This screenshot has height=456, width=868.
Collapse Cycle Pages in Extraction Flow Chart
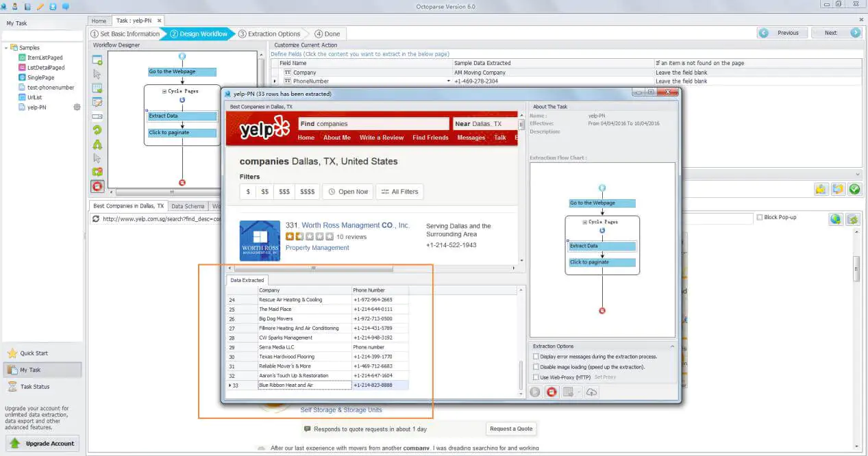pos(584,222)
